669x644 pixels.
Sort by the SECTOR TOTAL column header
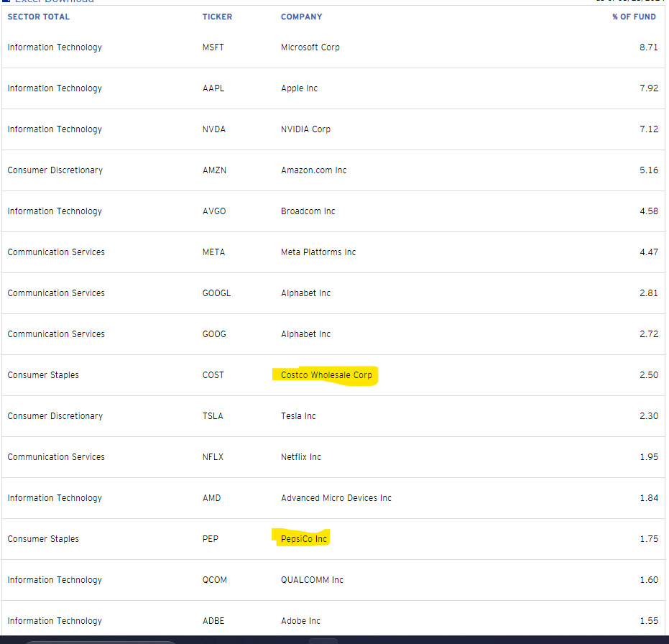point(38,17)
